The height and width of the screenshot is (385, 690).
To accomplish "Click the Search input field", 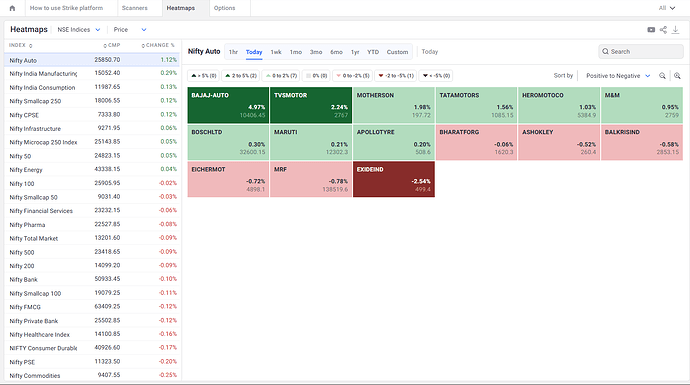I will 641,51.
